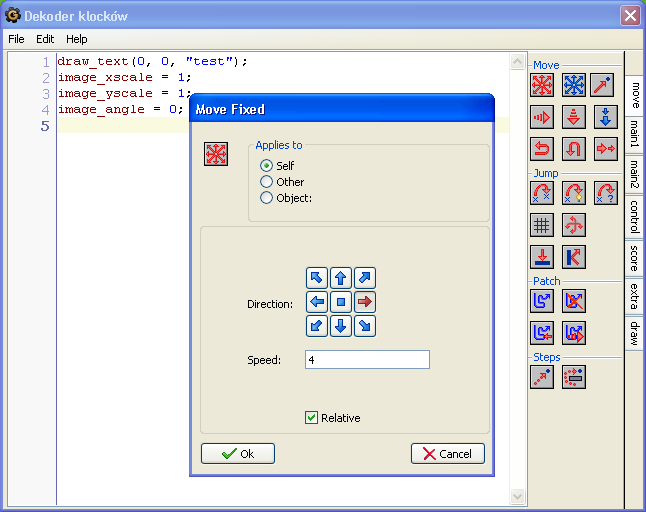This screenshot has width=646, height=512.
Task: Select the Align to Grid icon
Action: point(542,225)
